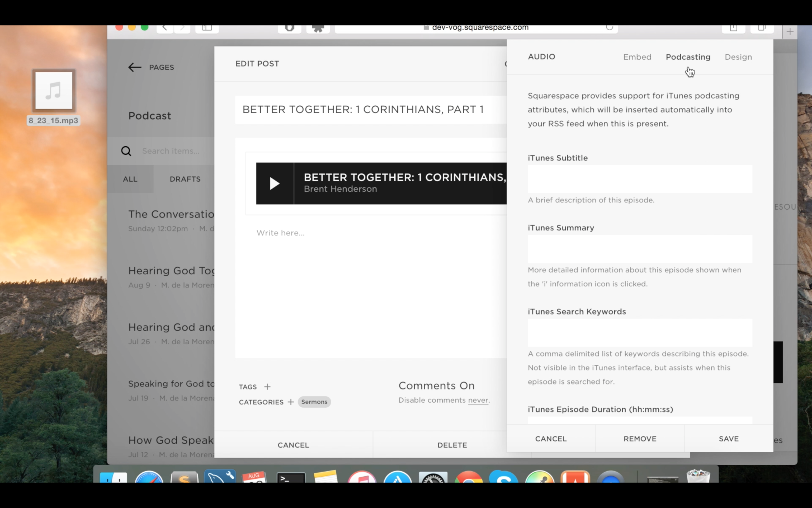Click the iTunes Episode Duration field
This screenshot has width=812, height=508.
640,421
